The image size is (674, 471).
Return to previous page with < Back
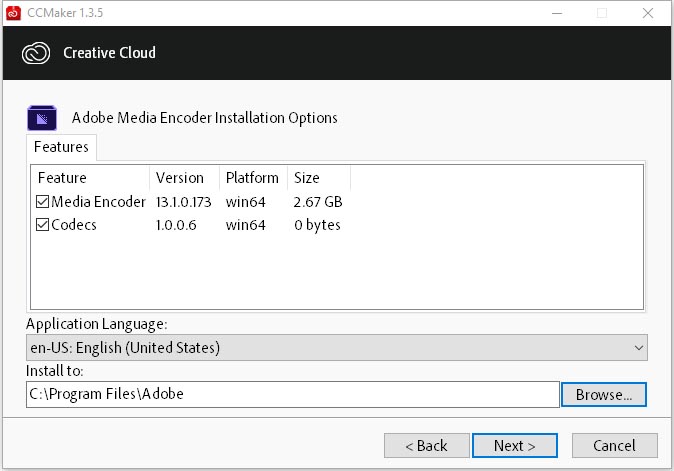click(x=426, y=446)
